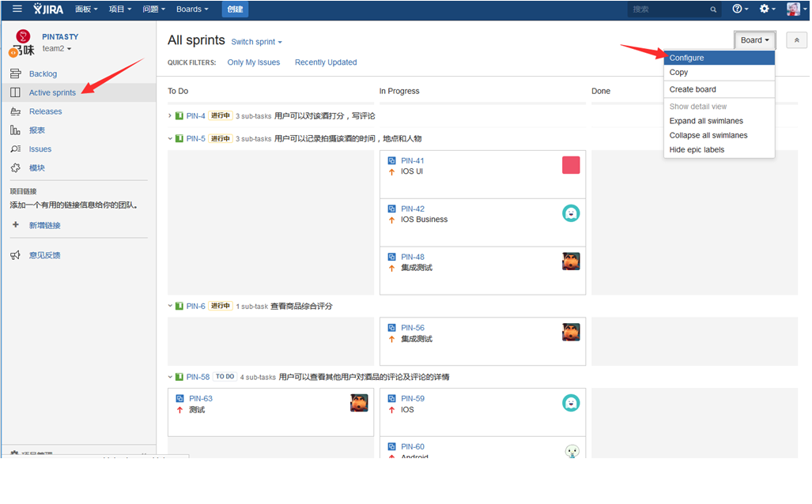Open the Switch sprint dropdown

pos(256,42)
